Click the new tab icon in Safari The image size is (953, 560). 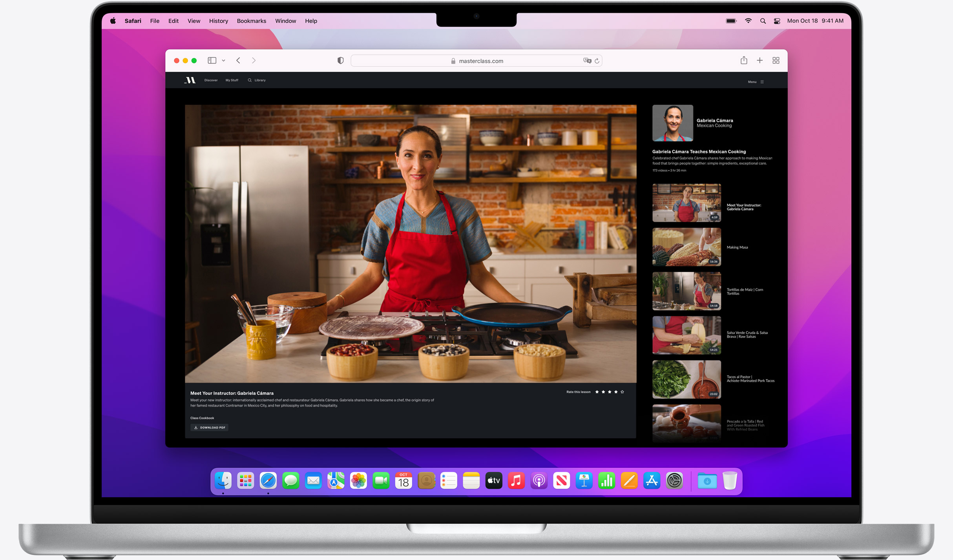(759, 61)
